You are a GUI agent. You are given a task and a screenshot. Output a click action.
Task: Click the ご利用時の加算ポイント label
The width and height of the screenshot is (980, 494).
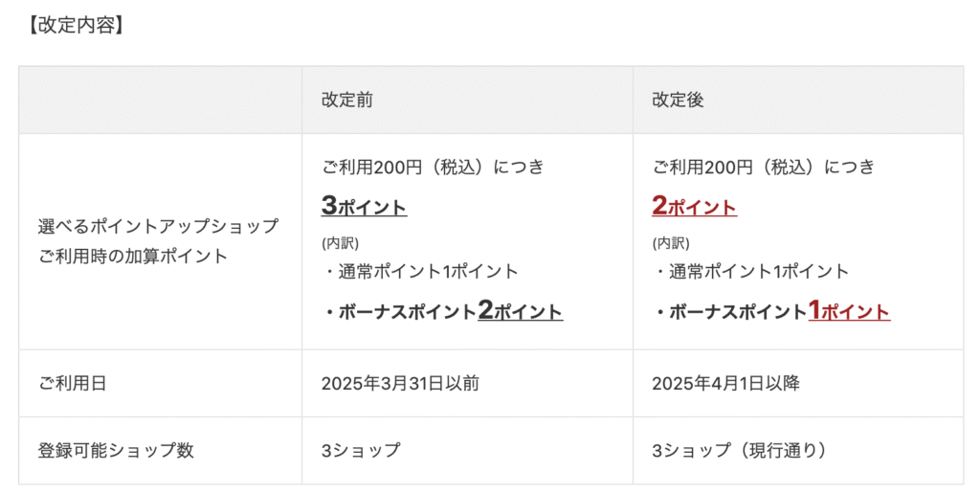[132, 257]
